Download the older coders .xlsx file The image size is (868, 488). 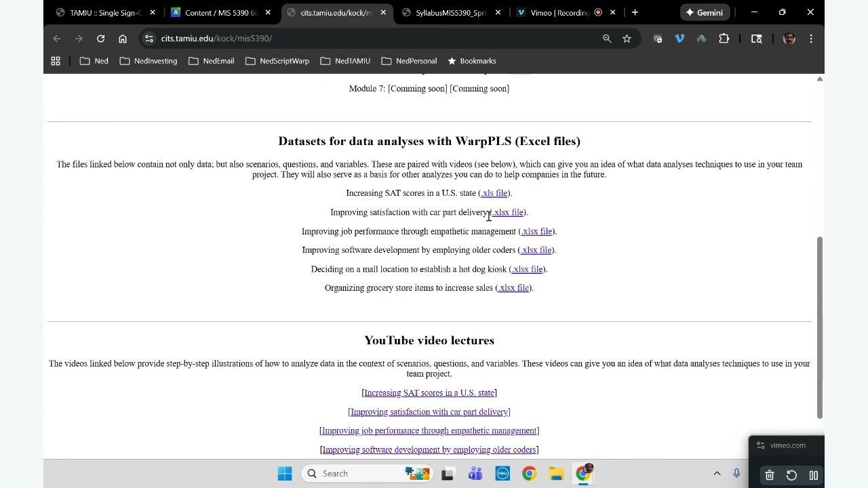(536, 250)
